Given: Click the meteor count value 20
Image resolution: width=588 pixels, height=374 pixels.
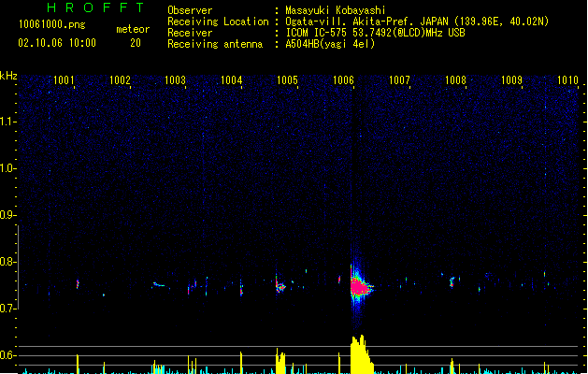Looking at the screenshot, I should point(136,43).
